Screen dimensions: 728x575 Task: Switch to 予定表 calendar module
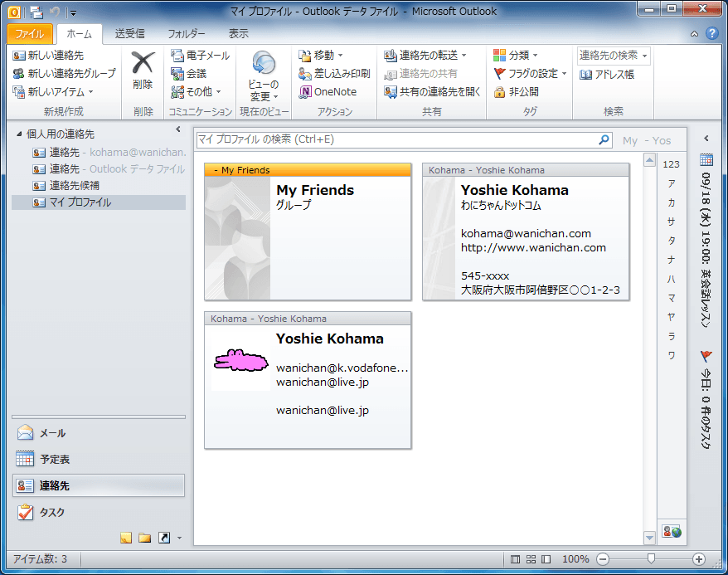[x=99, y=460]
